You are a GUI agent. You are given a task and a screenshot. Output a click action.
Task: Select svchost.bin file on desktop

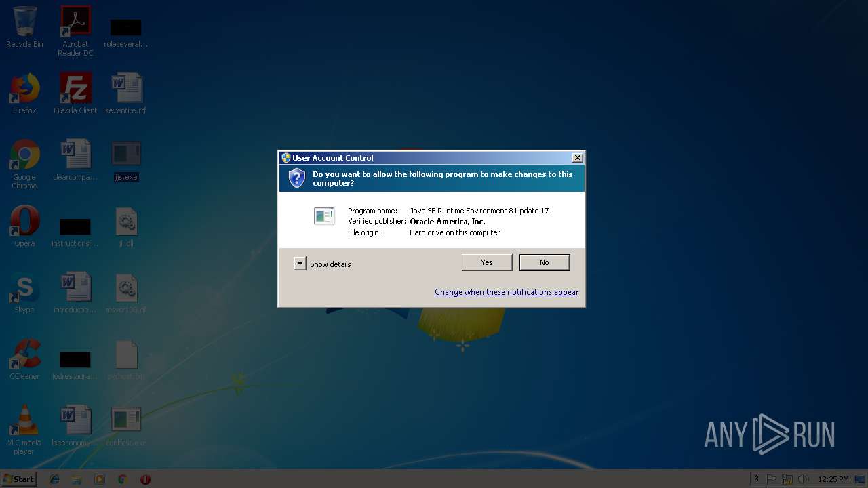(x=126, y=359)
